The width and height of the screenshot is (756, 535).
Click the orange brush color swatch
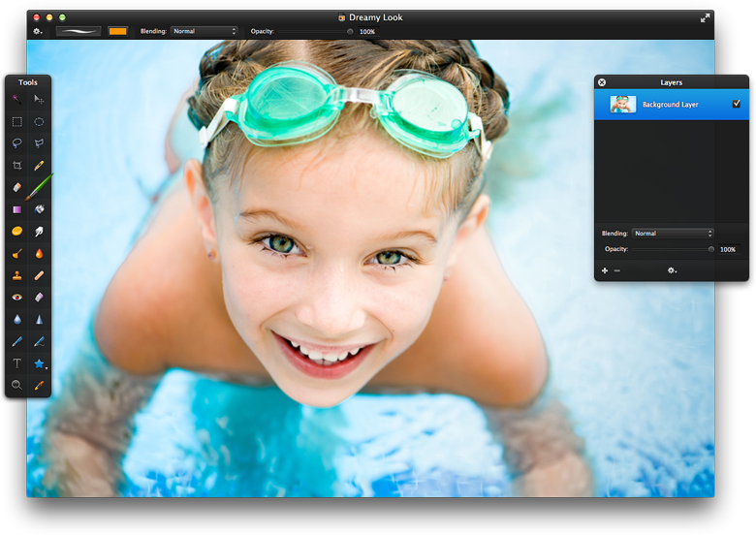click(x=117, y=31)
